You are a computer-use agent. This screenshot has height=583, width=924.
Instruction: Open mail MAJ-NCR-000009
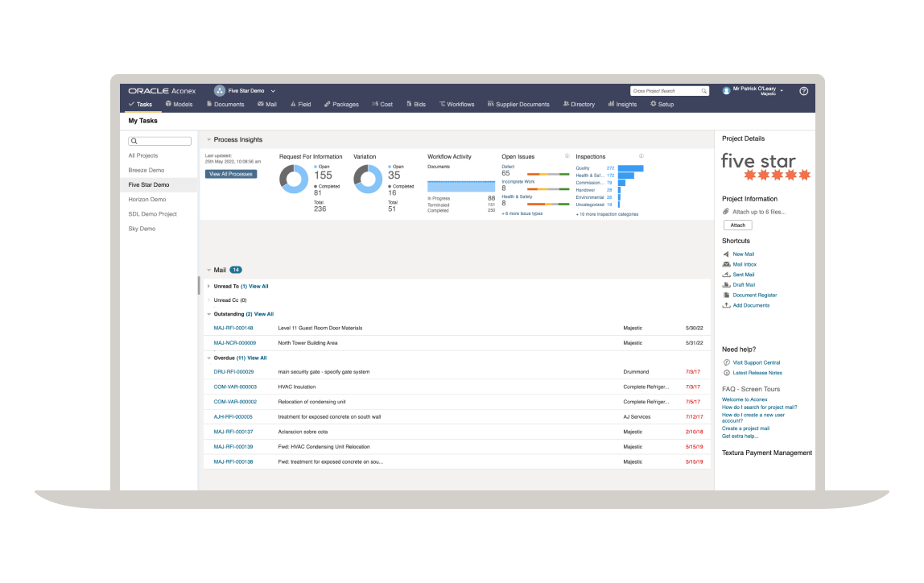pos(234,342)
